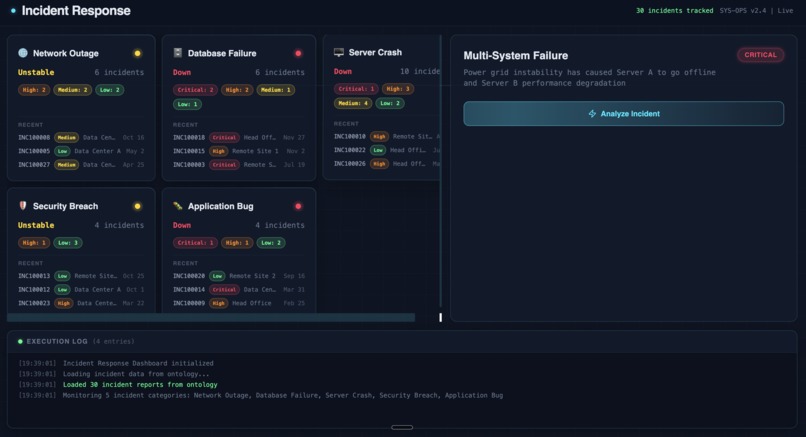Click the Application Bug card title
Screen dimensions: 806x437
pos(221,206)
